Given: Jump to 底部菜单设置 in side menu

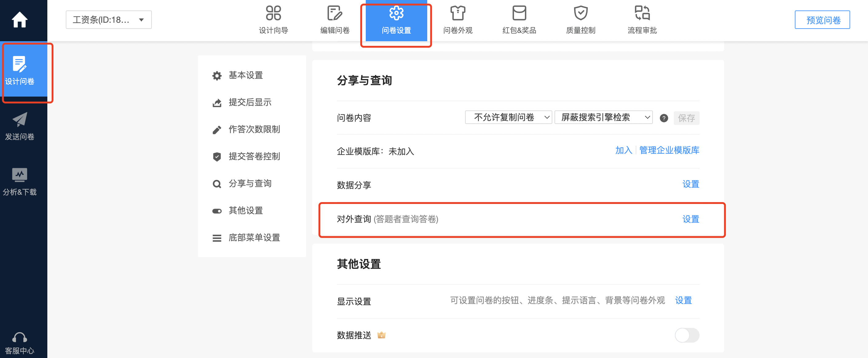Looking at the screenshot, I should coord(254,238).
